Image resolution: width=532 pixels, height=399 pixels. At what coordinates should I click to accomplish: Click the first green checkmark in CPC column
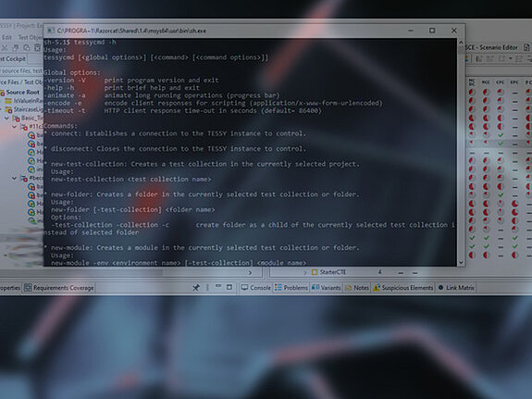pyautogui.click(x=501, y=135)
